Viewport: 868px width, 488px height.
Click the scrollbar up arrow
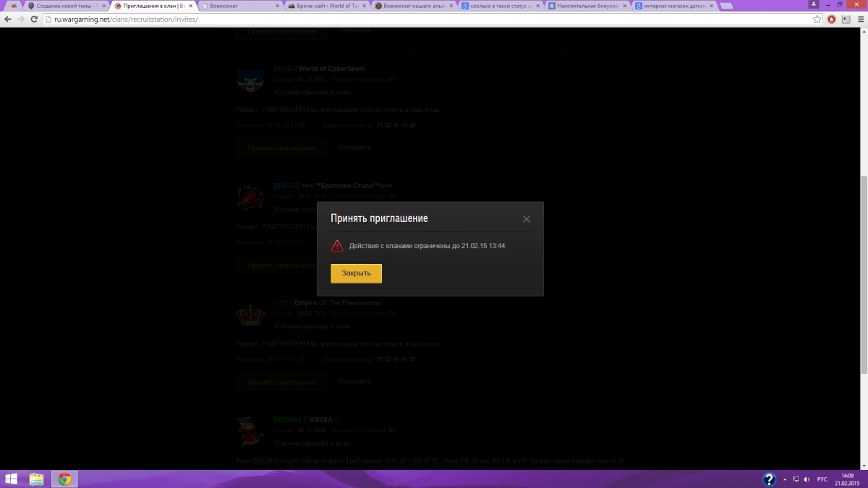click(862, 32)
